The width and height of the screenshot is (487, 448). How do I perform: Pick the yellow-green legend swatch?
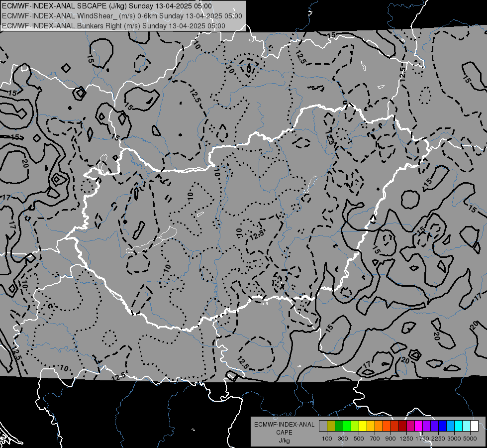[355, 426]
